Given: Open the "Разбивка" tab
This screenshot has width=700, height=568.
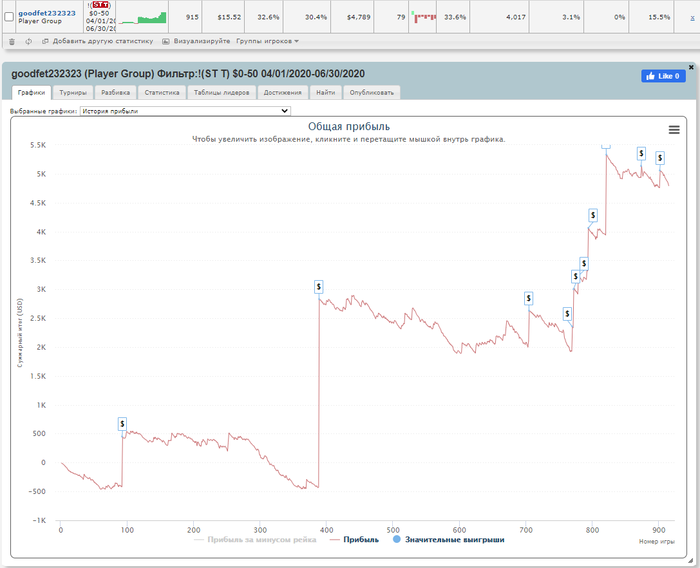Looking at the screenshot, I should 115,92.
